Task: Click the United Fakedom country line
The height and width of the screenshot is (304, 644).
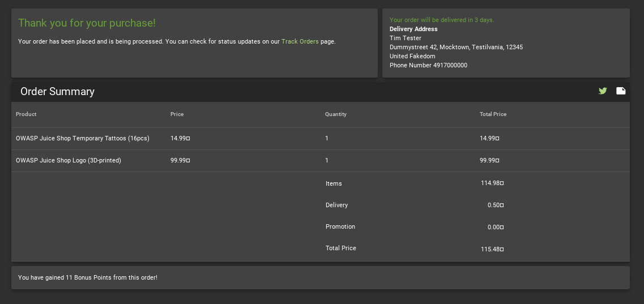Action: 412,56
